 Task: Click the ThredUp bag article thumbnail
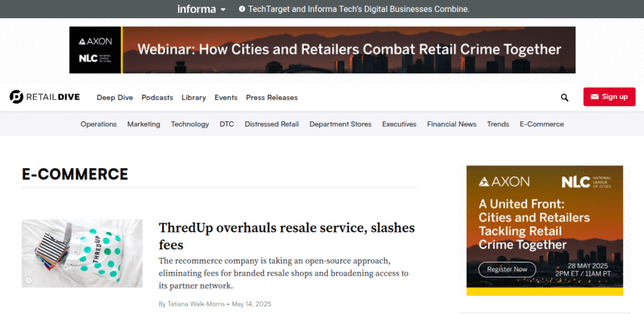pyautogui.click(x=82, y=253)
